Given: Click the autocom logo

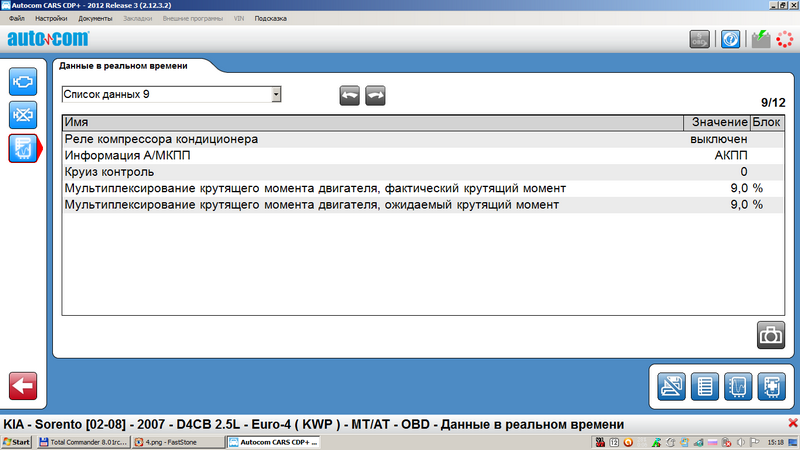Looking at the screenshot, I should pos(48,38).
